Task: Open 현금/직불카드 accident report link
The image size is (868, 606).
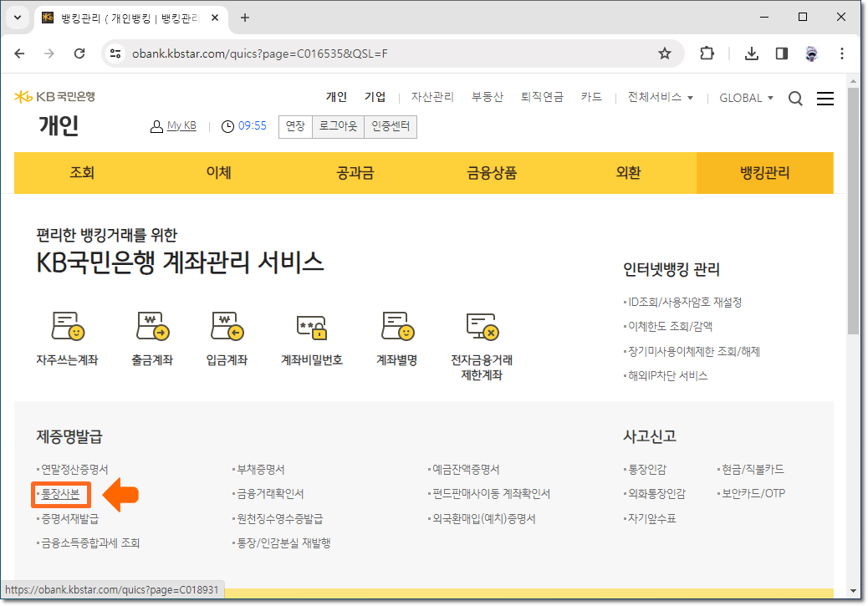Action: (753, 470)
